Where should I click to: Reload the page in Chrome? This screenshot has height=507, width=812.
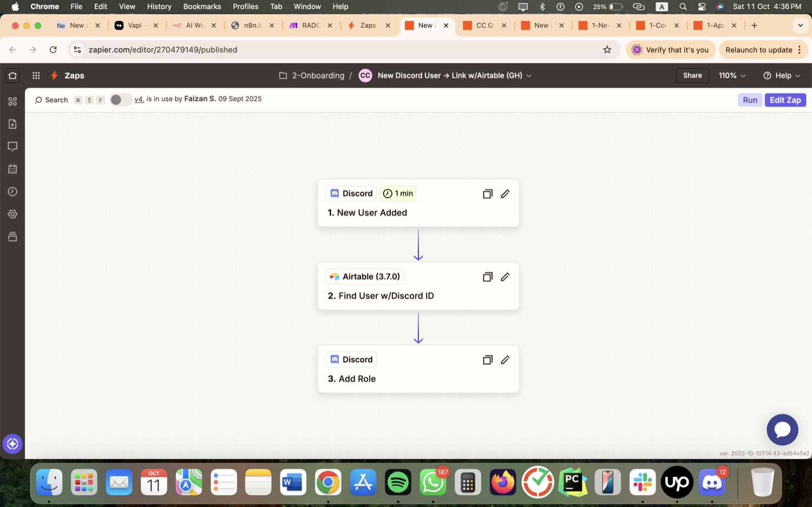53,50
